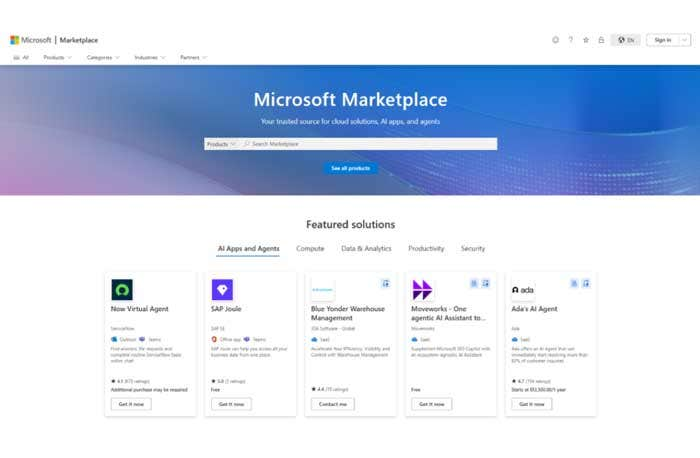Screen dimensions: 700x458
Task: Click the help question mark icon
Action: pos(571,40)
